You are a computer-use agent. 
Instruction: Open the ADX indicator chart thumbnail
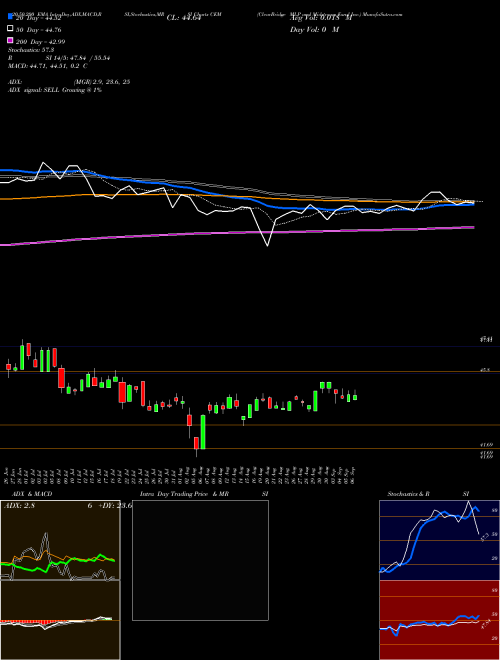pos(60,540)
